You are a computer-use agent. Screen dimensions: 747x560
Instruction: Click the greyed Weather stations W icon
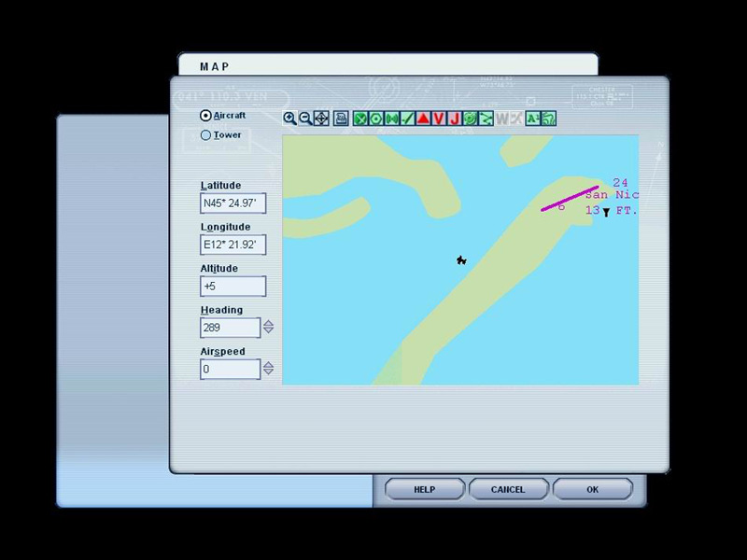pos(501,119)
